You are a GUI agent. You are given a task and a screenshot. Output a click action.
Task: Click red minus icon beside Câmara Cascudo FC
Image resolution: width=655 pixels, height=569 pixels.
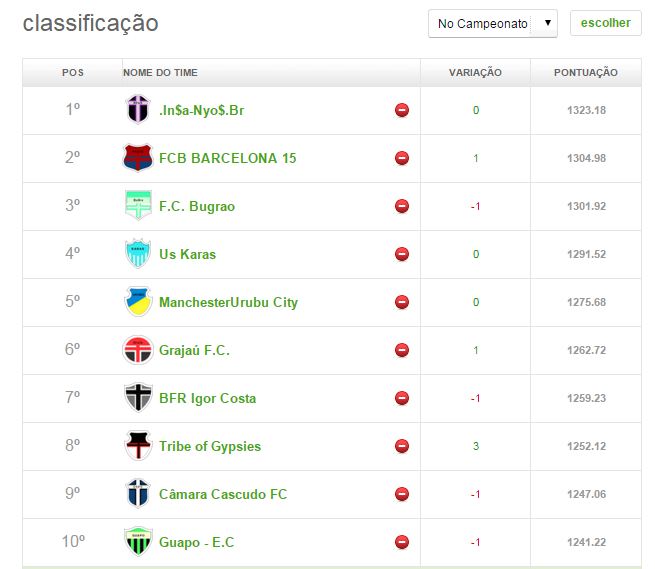coord(402,494)
